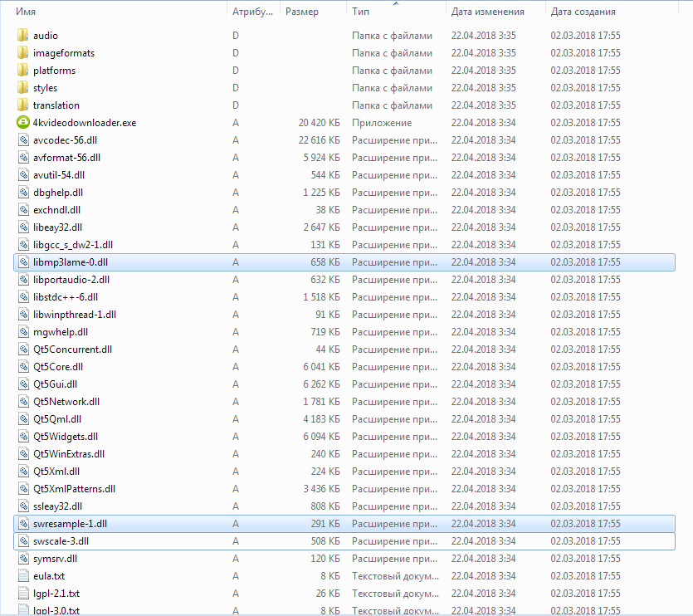The width and height of the screenshot is (693, 616).
Task: Click the exchndl.dll file icon
Action: pyautogui.click(x=23, y=210)
